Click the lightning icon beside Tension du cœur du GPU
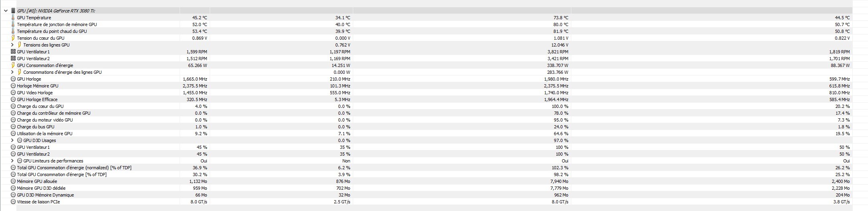868x211 pixels. point(13,38)
